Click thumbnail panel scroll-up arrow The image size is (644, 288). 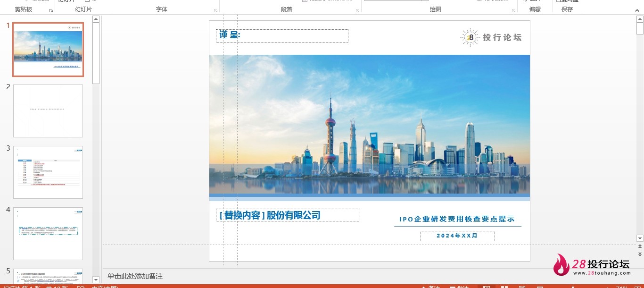pyautogui.click(x=96, y=19)
